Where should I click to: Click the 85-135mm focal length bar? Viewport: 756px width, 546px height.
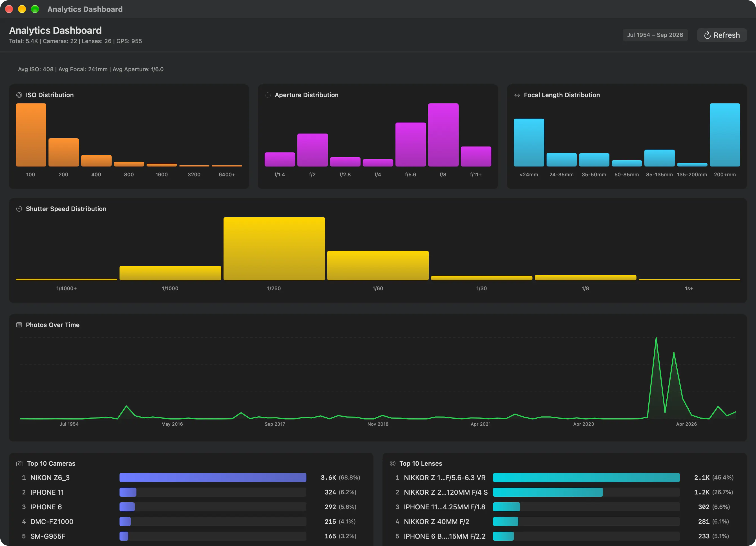659,158
